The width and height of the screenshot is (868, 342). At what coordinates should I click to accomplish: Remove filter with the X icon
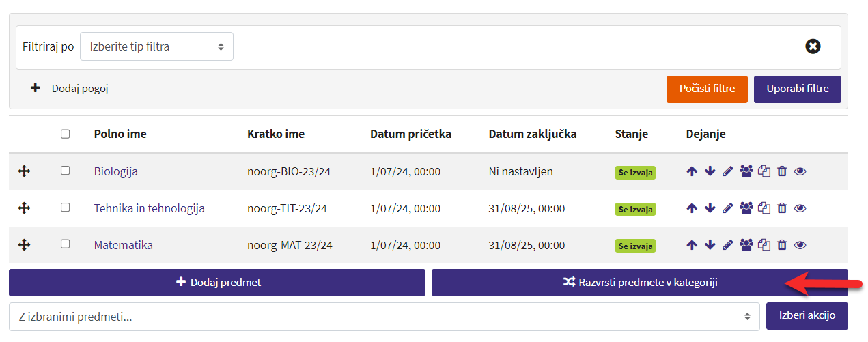click(x=813, y=46)
